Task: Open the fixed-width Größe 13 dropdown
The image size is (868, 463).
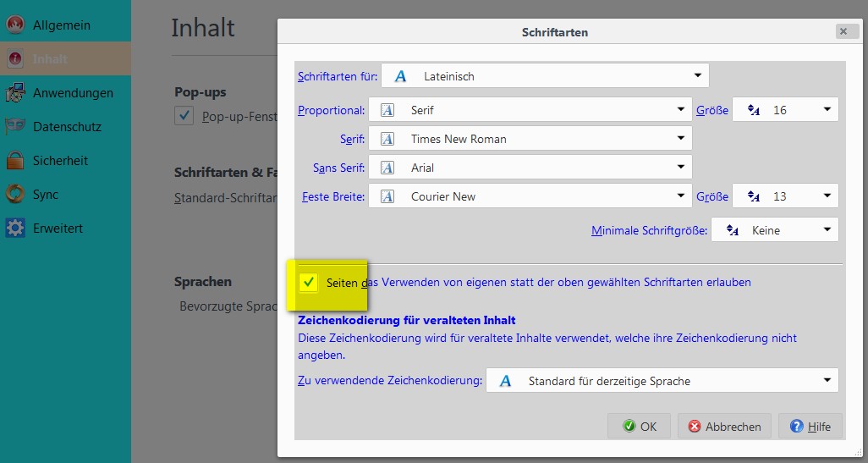Action: click(786, 196)
